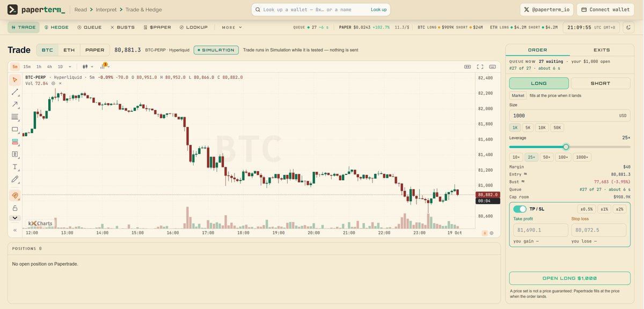
Task: Click the Simulation mode badge
Action: tap(216, 50)
